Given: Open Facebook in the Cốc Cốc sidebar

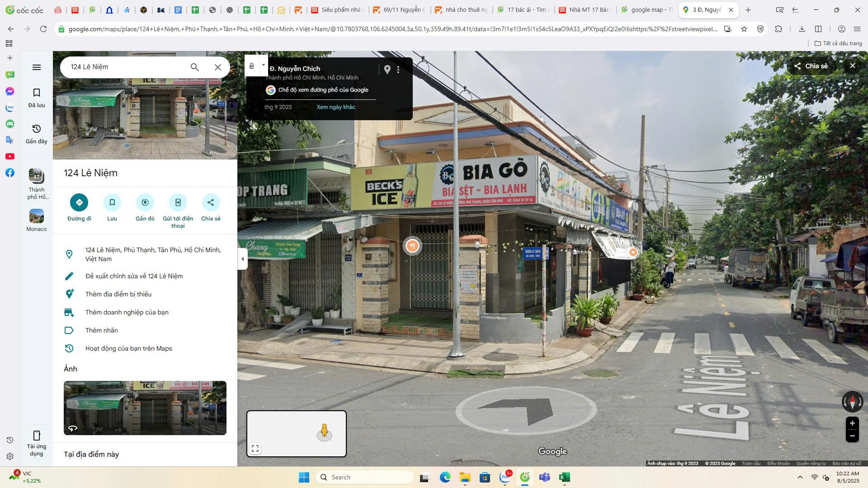Looking at the screenshot, I should click(10, 173).
